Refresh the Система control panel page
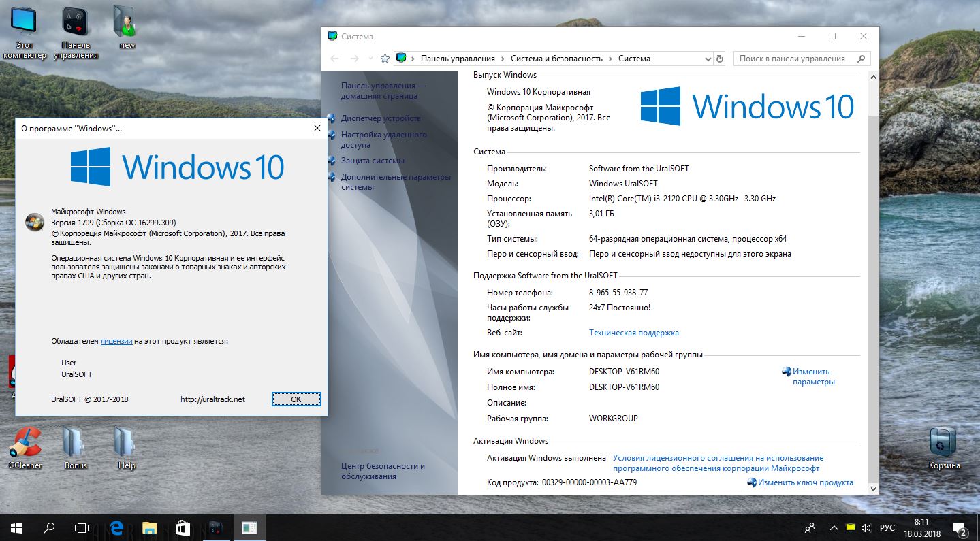Viewport: 980px width, 541px height. pos(720,59)
